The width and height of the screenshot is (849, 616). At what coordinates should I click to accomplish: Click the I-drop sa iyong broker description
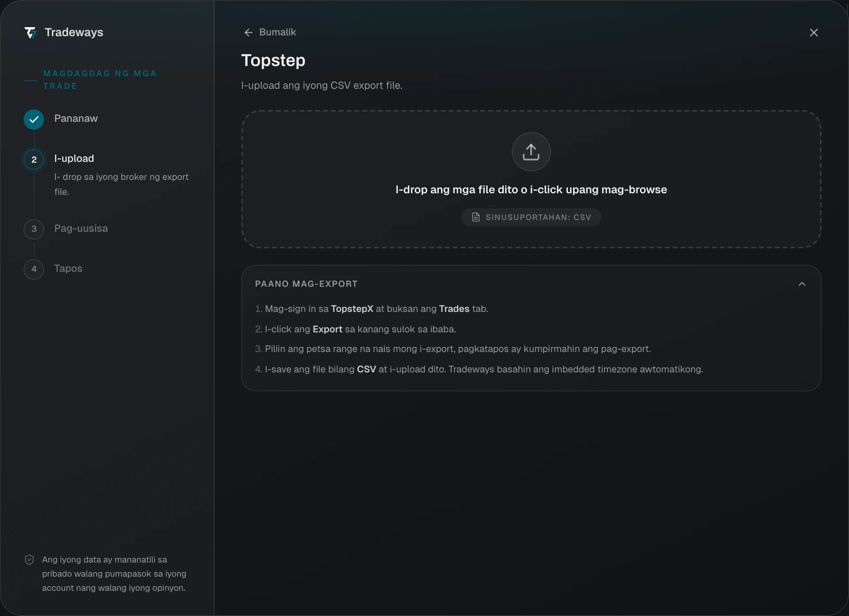point(122,184)
